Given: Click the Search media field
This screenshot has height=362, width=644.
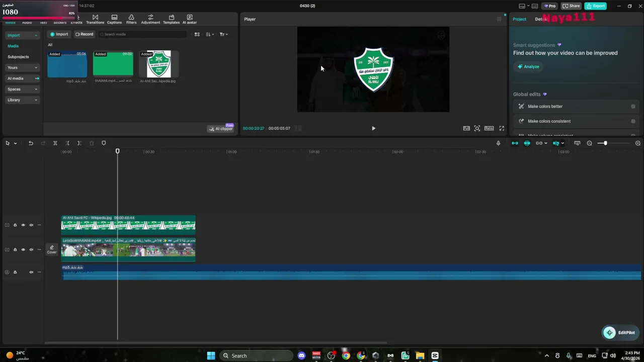Looking at the screenshot, I should pyautogui.click(x=142, y=34).
